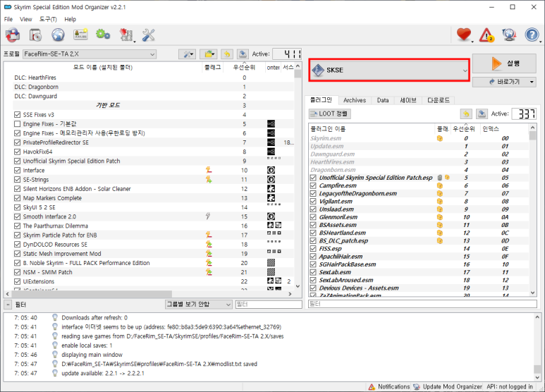Click the 모드 이름 column header
This screenshot has width=545, height=392.
coord(103,67)
